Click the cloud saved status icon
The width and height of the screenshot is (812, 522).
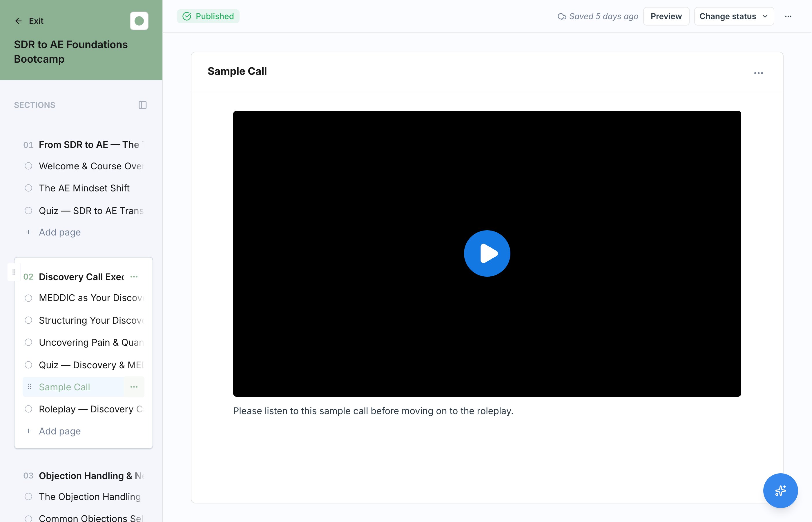coord(561,16)
